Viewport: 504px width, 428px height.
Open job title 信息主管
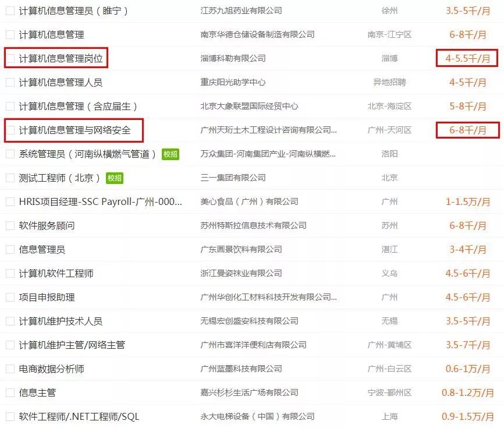[37, 392]
